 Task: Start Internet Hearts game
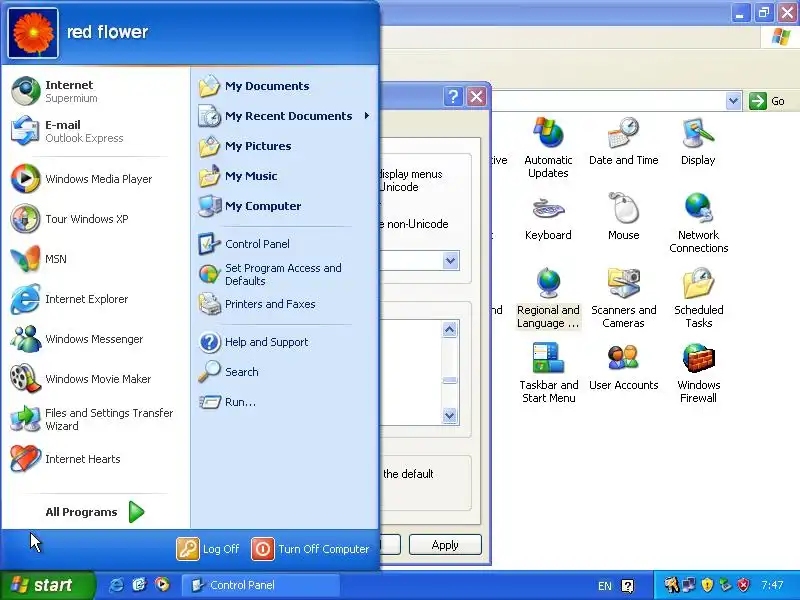coord(95,459)
